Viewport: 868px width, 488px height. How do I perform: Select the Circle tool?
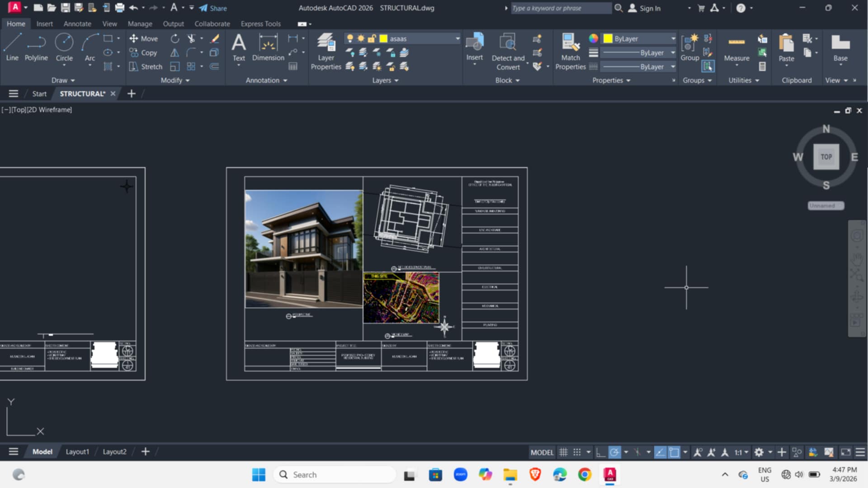pos(64,47)
